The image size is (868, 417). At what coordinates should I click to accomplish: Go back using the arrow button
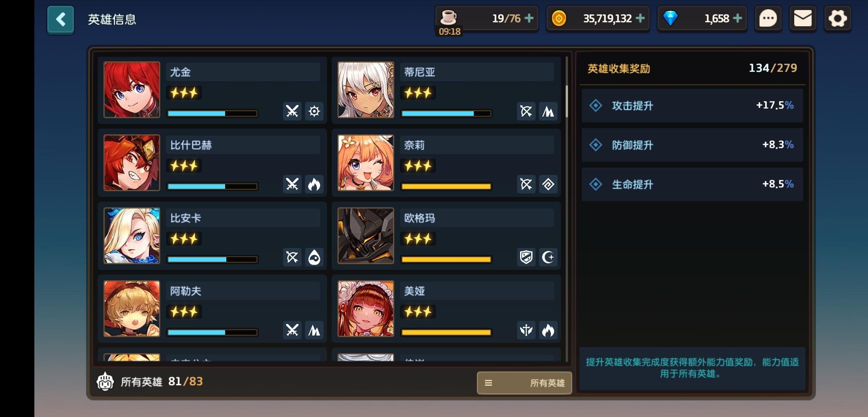pos(61,19)
